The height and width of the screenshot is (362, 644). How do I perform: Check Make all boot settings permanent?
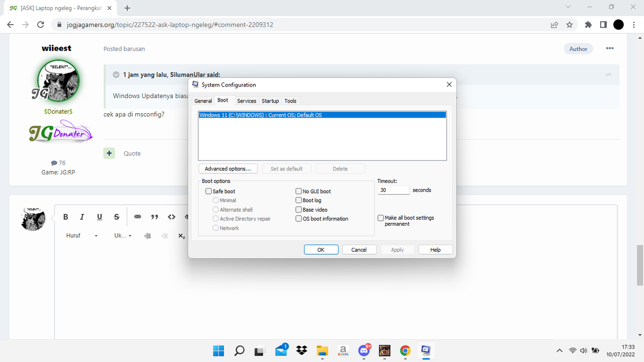381,218
